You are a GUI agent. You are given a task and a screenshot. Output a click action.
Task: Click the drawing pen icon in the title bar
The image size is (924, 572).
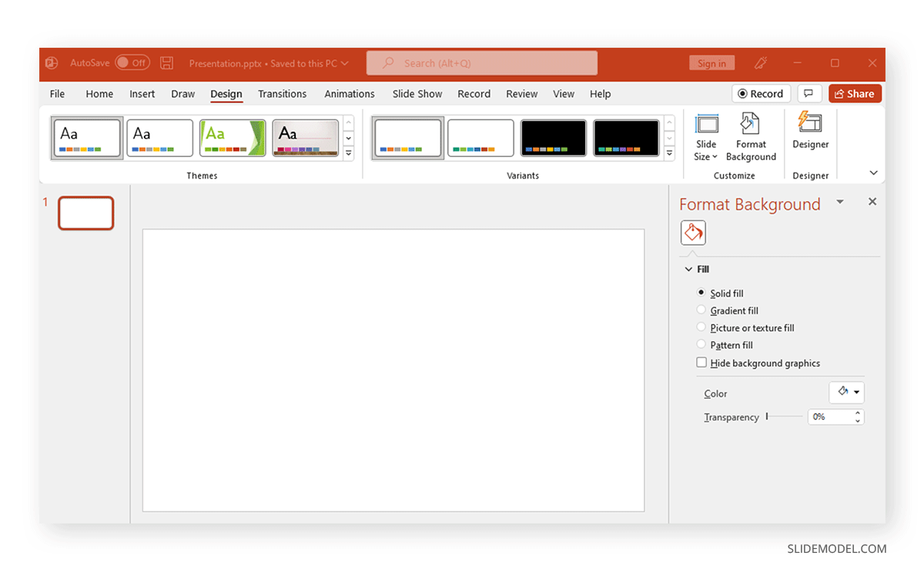point(761,63)
